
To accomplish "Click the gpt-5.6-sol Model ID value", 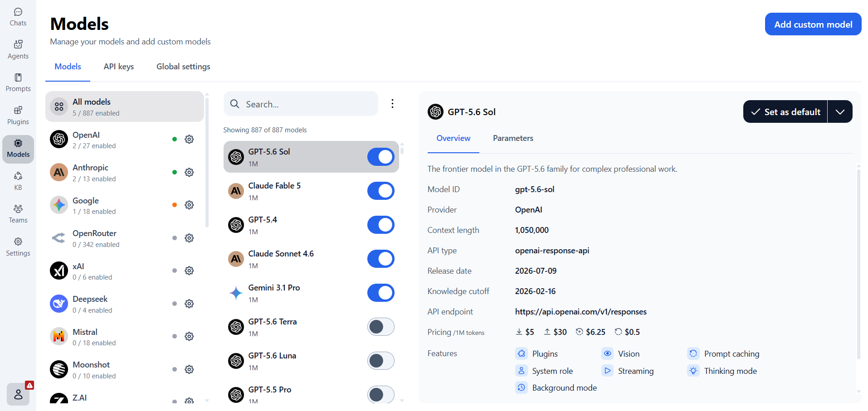I will click(535, 189).
